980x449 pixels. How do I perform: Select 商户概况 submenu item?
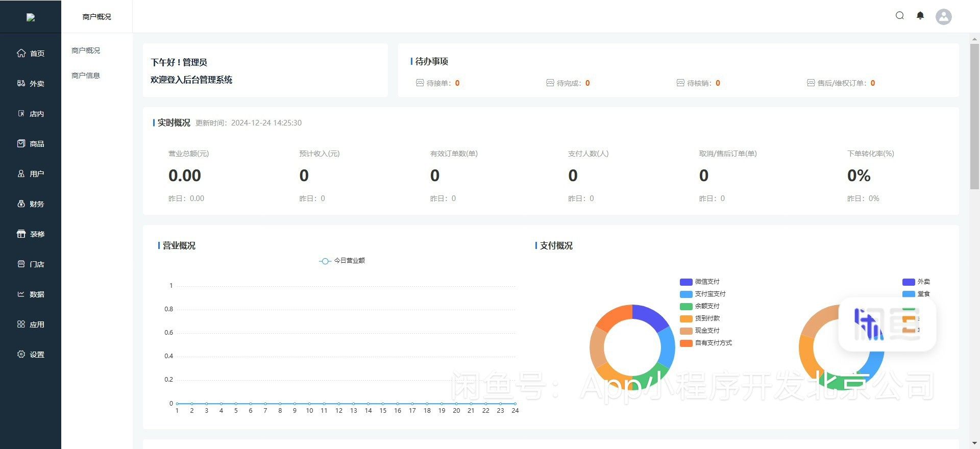[86, 51]
